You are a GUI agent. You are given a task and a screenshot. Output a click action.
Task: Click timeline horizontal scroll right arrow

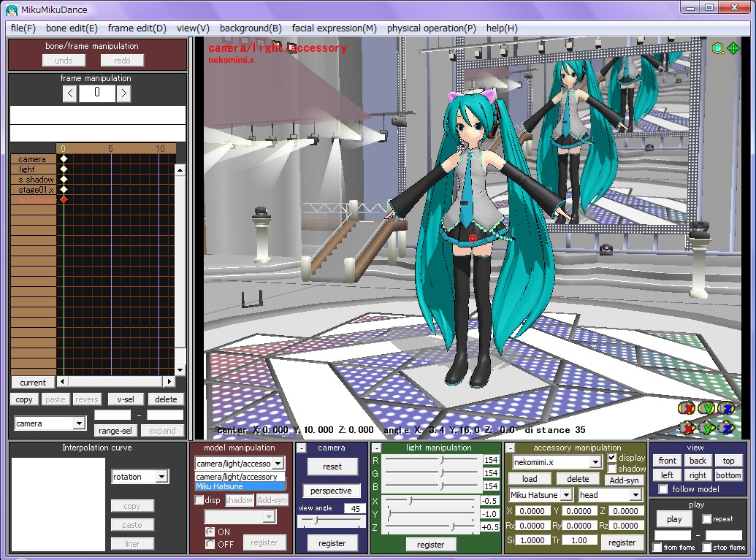click(169, 382)
